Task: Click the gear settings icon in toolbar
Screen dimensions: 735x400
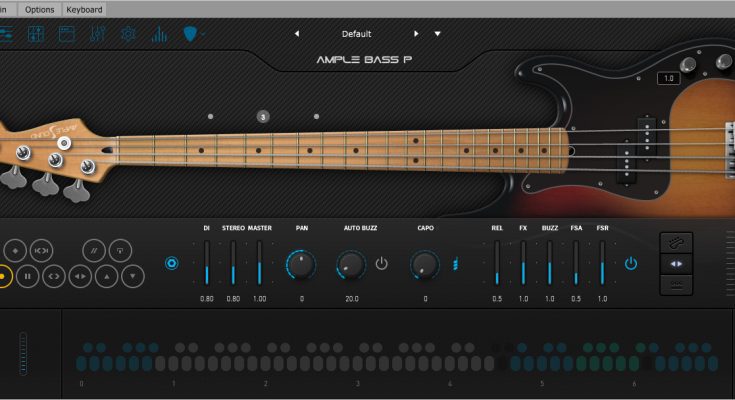Action: 128,34
